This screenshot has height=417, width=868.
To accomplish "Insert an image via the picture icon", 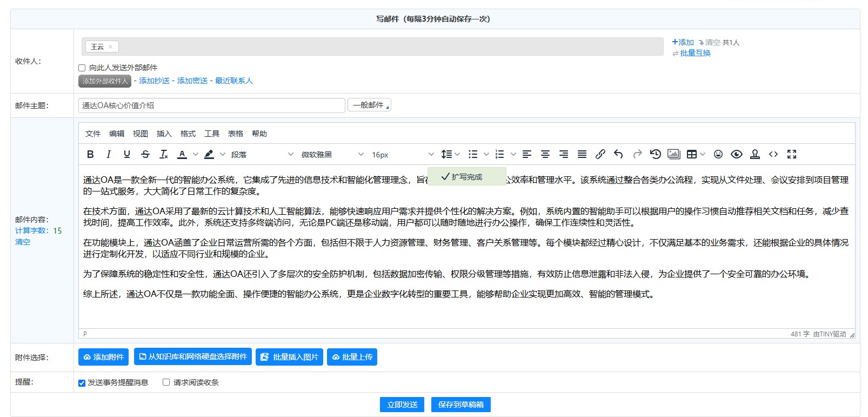I will [x=674, y=154].
